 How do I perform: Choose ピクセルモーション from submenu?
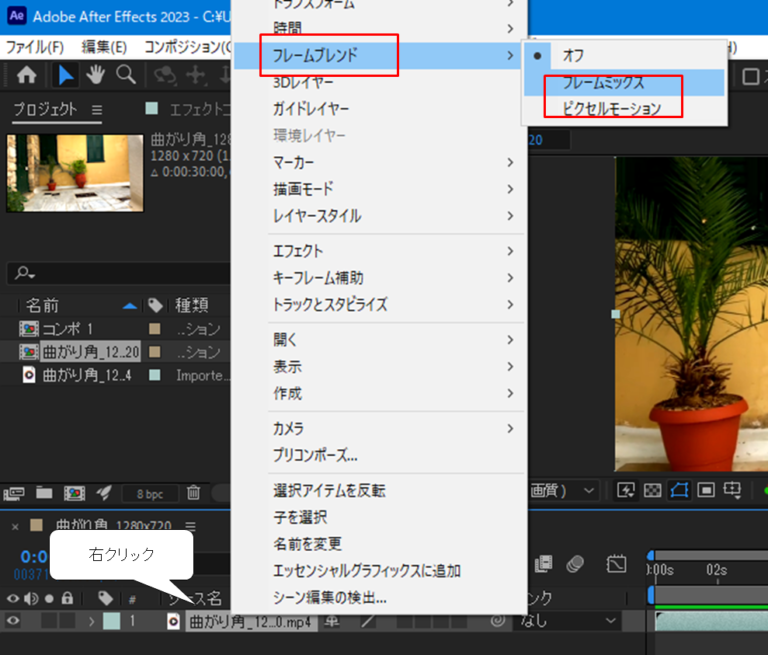[x=611, y=109]
